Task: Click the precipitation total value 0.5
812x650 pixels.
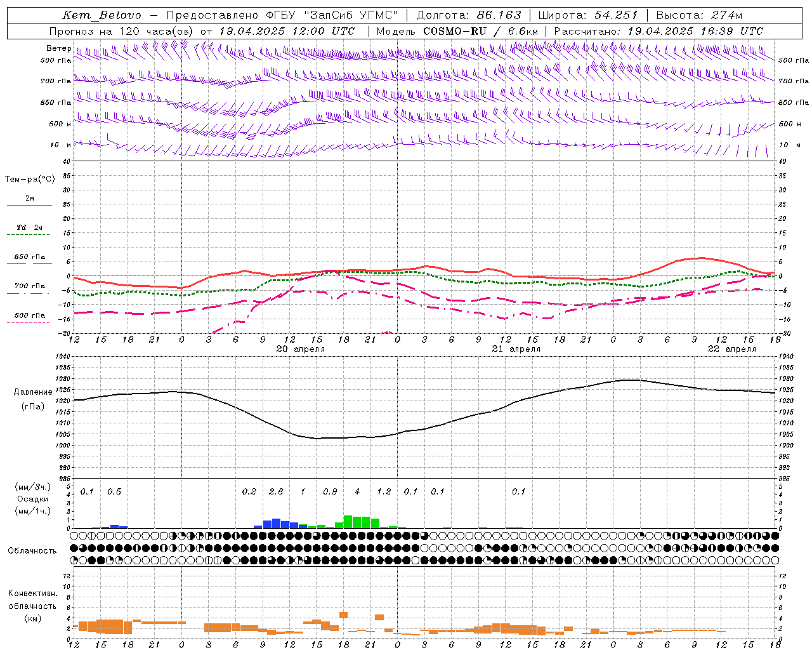Action: tap(114, 491)
